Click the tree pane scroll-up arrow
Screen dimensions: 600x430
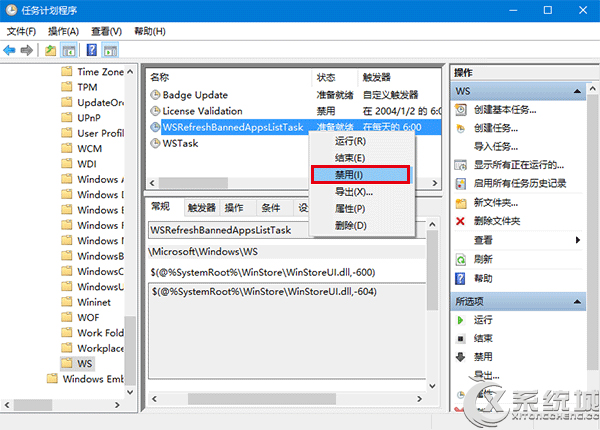[130, 72]
